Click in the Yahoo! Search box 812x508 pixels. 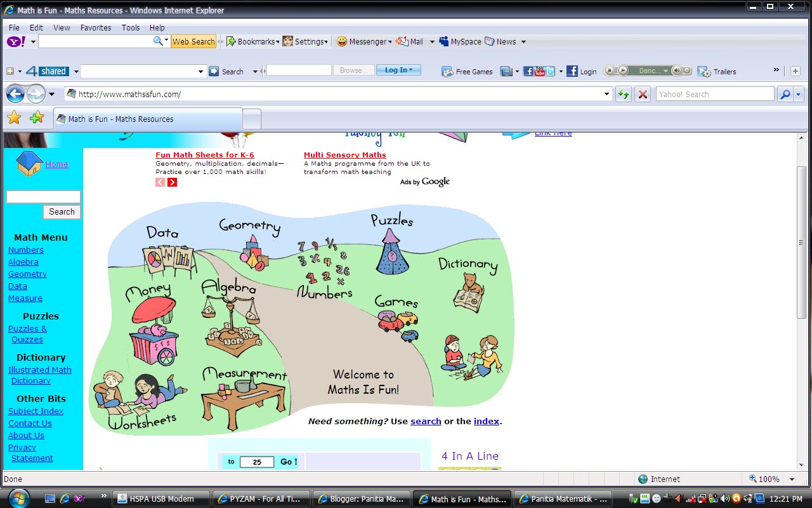(715, 94)
